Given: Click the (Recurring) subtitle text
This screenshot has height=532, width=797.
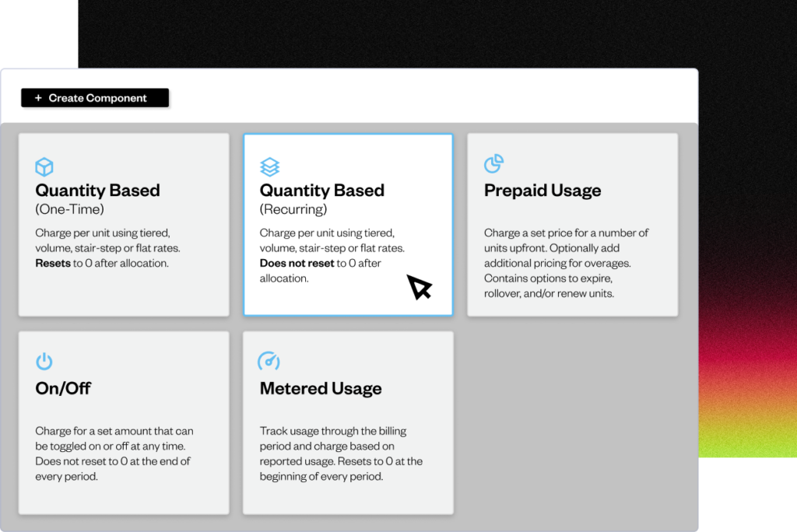Looking at the screenshot, I should tap(293, 209).
